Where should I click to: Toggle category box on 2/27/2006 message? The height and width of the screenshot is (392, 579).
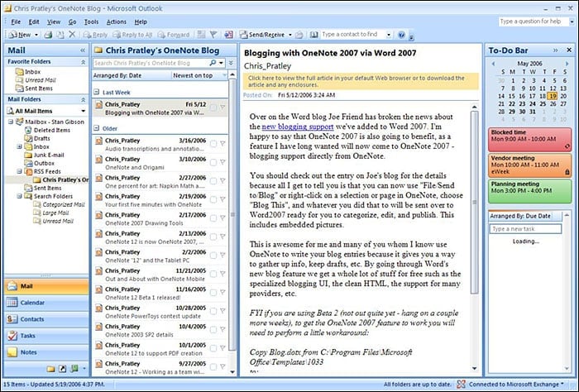pos(213,181)
